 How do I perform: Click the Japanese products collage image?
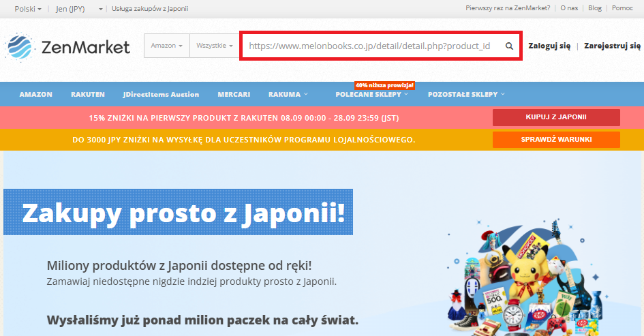[527, 277]
